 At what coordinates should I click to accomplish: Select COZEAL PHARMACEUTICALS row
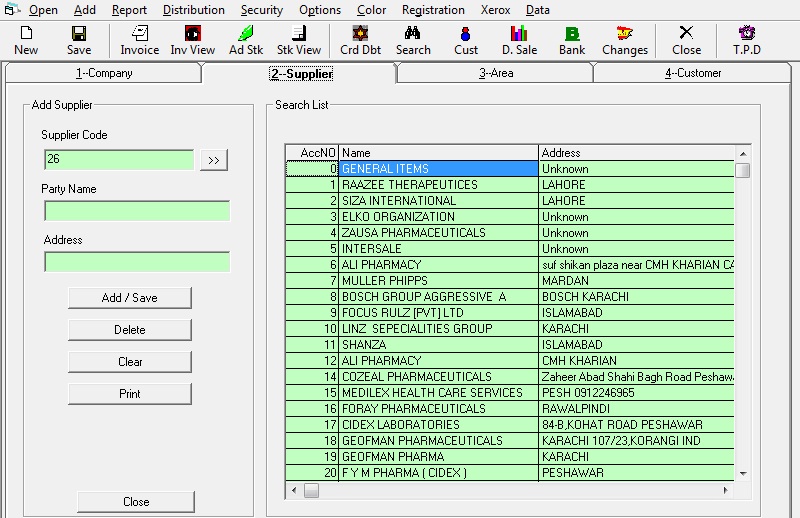(510, 377)
